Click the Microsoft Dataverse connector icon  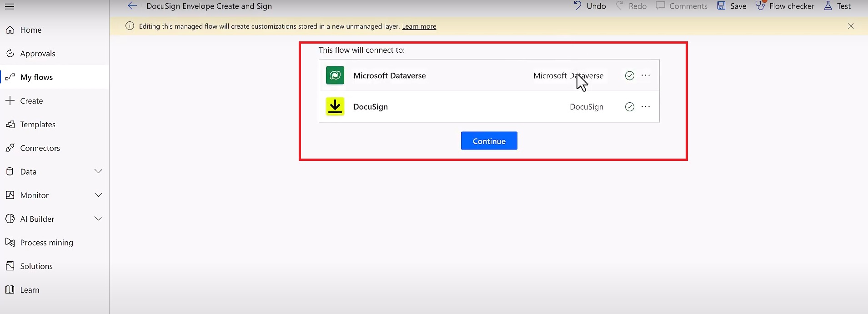[335, 75]
